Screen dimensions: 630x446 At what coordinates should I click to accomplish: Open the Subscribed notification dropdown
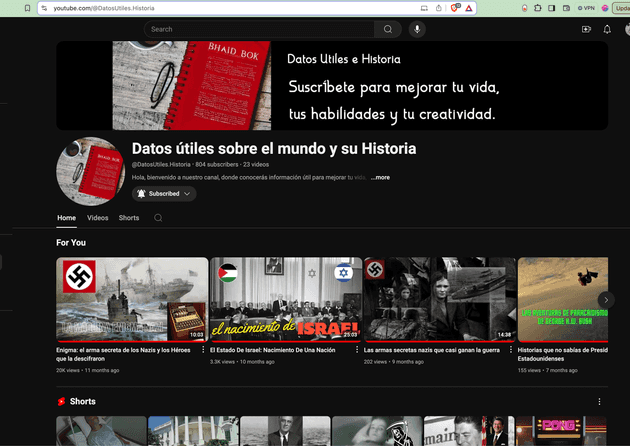pyautogui.click(x=164, y=194)
